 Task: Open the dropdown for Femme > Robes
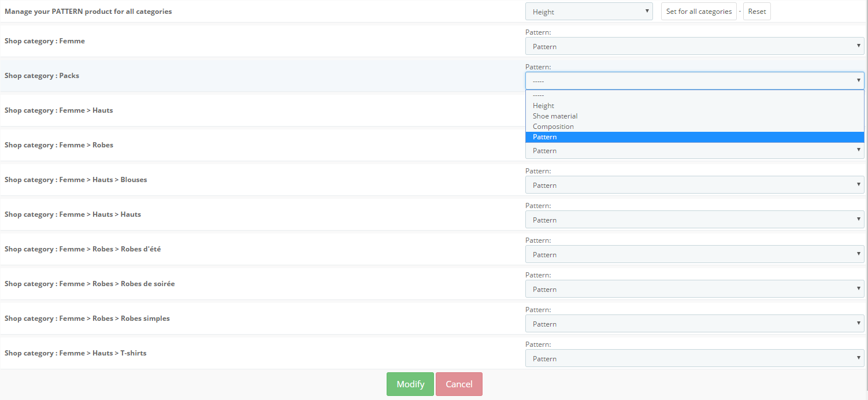[695, 151]
